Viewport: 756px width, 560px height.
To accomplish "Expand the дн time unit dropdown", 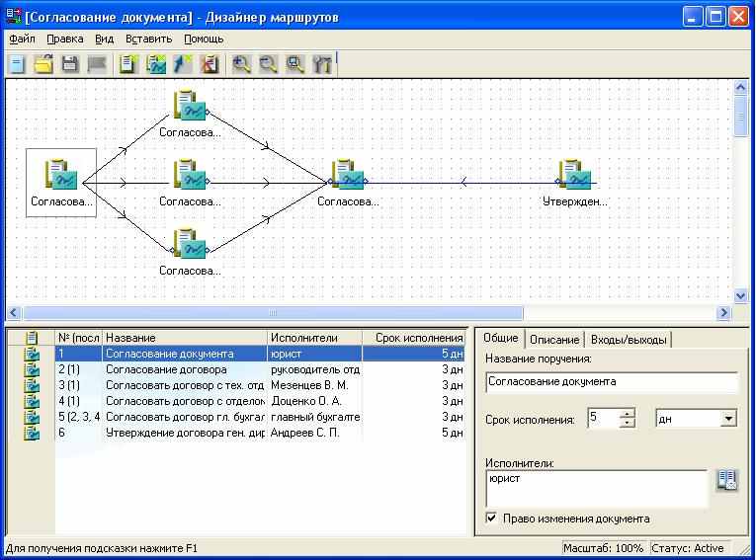I will (x=729, y=419).
